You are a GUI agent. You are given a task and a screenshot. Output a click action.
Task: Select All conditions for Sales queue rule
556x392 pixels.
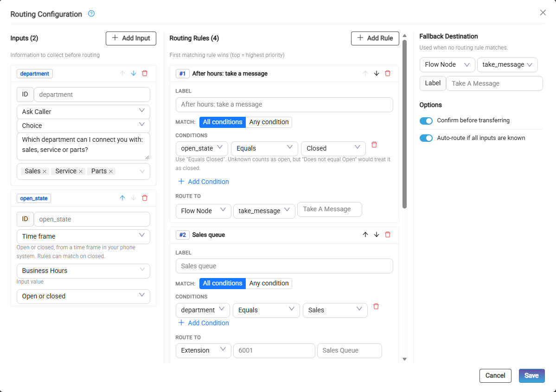point(222,283)
